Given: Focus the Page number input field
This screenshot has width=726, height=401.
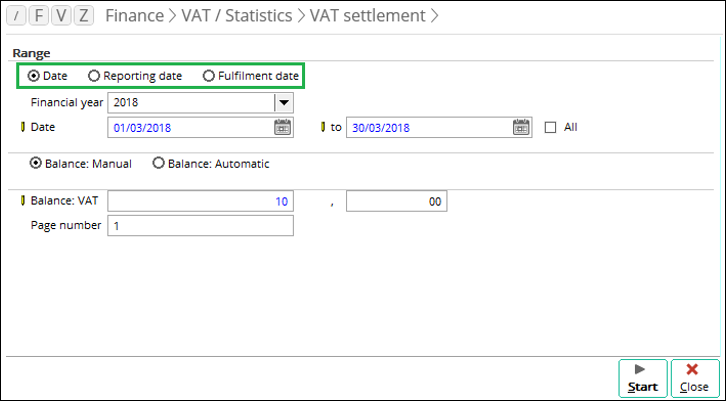Looking at the screenshot, I should point(200,226).
